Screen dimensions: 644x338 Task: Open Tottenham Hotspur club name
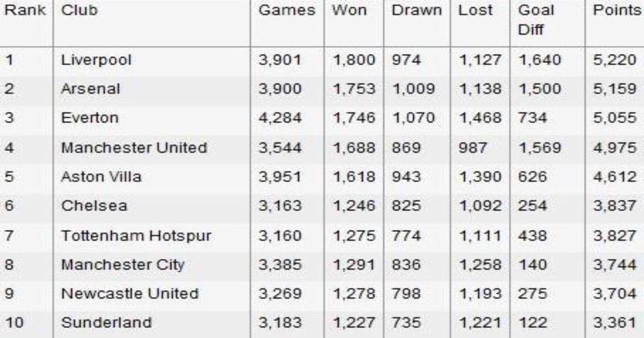[136, 236]
